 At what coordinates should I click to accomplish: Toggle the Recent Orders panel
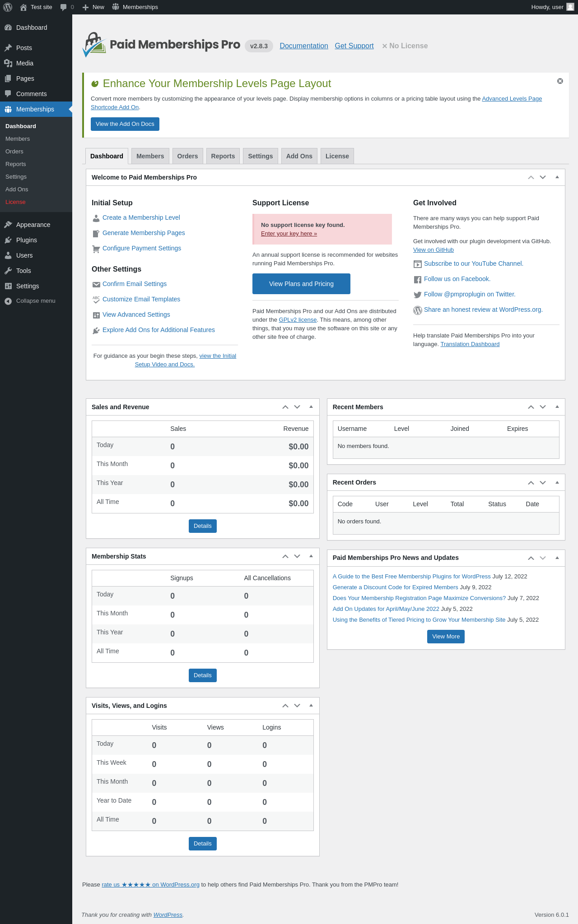557,482
